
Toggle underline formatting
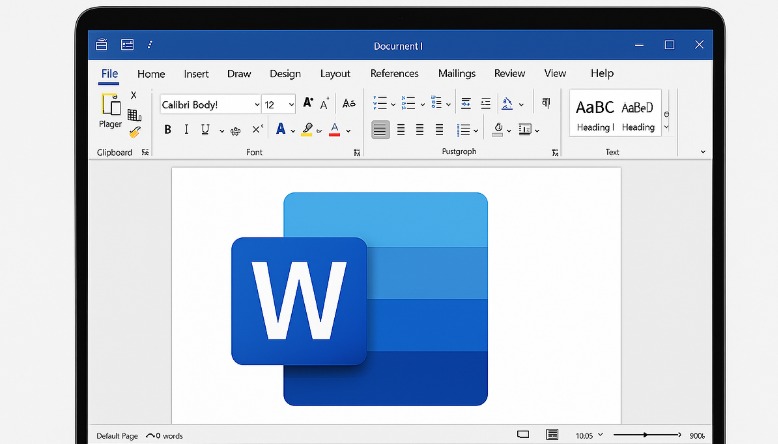point(205,129)
